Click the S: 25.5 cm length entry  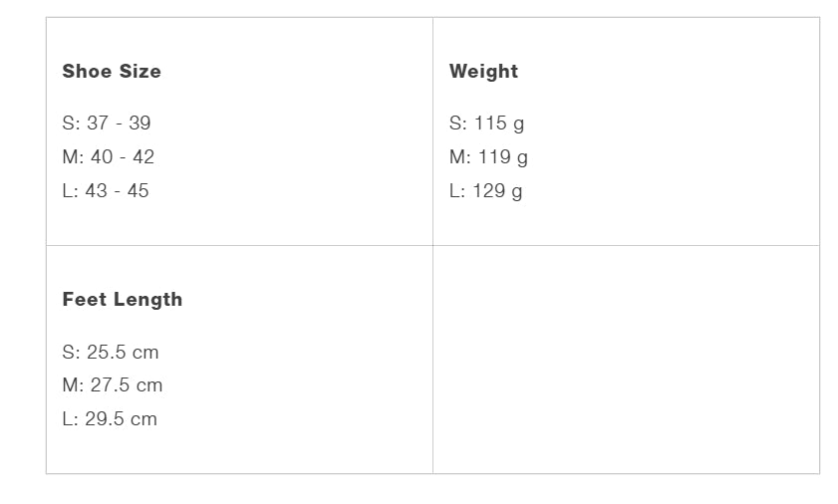pyautogui.click(x=110, y=353)
